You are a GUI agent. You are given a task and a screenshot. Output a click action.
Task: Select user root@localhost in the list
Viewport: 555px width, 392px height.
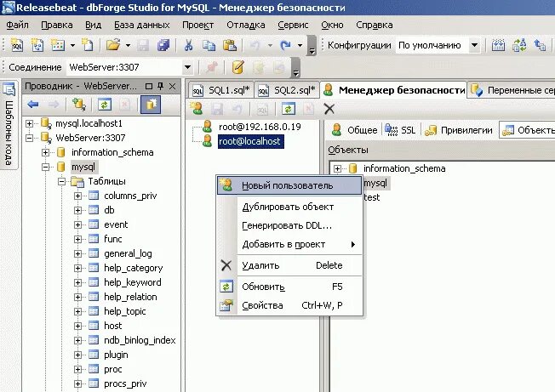click(250, 141)
